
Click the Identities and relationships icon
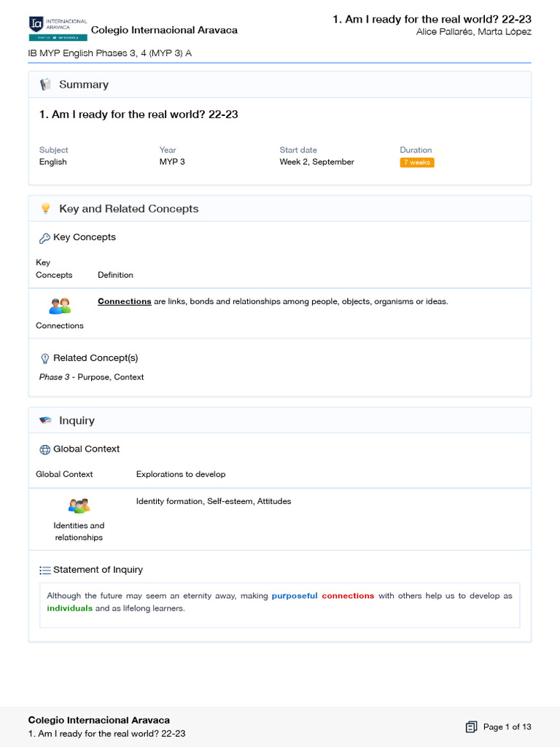(x=79, y=506)
